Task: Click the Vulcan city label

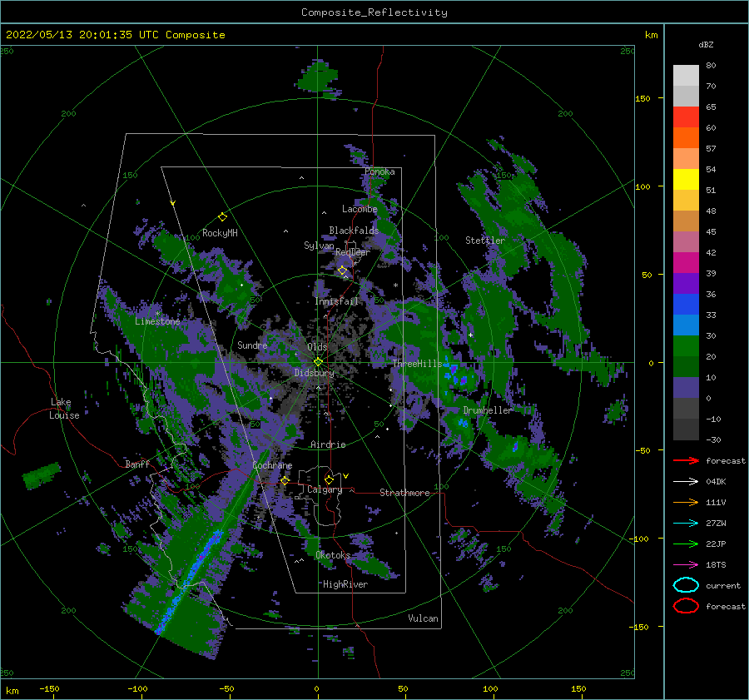Action: point(424,618)
